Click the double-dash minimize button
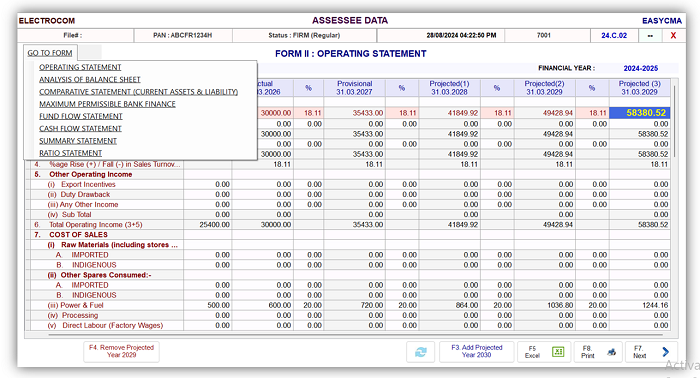The width and height of the screenshot is (700, 378). pyautogui.click(x=650, y=35)
